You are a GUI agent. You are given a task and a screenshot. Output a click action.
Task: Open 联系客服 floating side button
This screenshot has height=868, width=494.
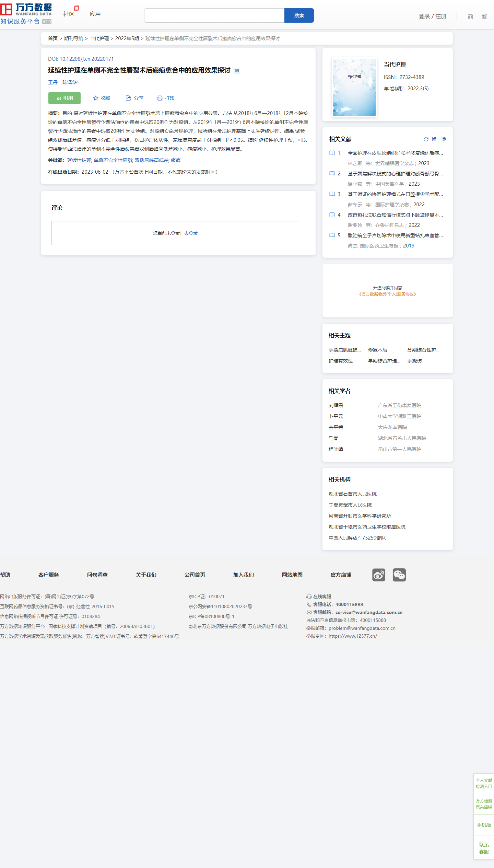click(484, 848)
